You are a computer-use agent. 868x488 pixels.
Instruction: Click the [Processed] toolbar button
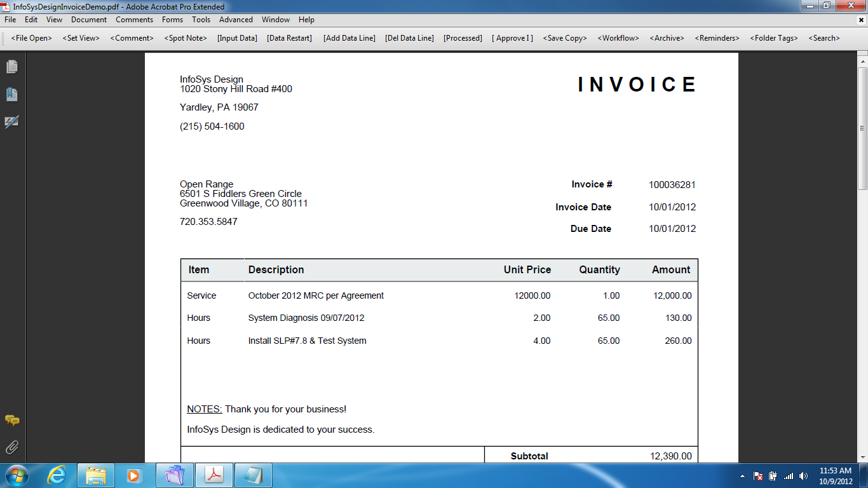(x=463, y=38)
